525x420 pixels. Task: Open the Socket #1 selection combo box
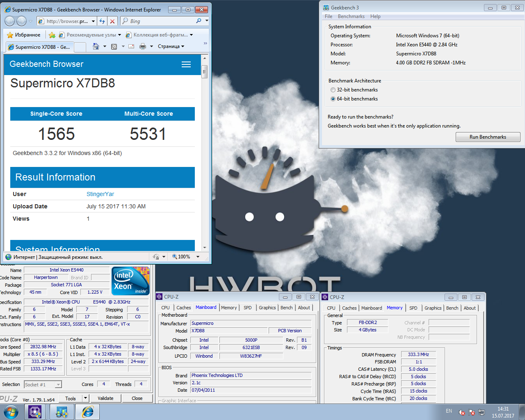[x=43, y=384]
